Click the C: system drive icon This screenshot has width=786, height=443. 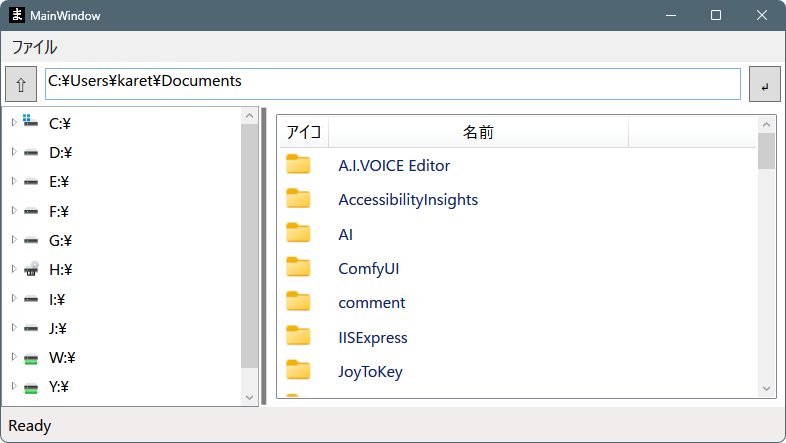pos(31,121)
